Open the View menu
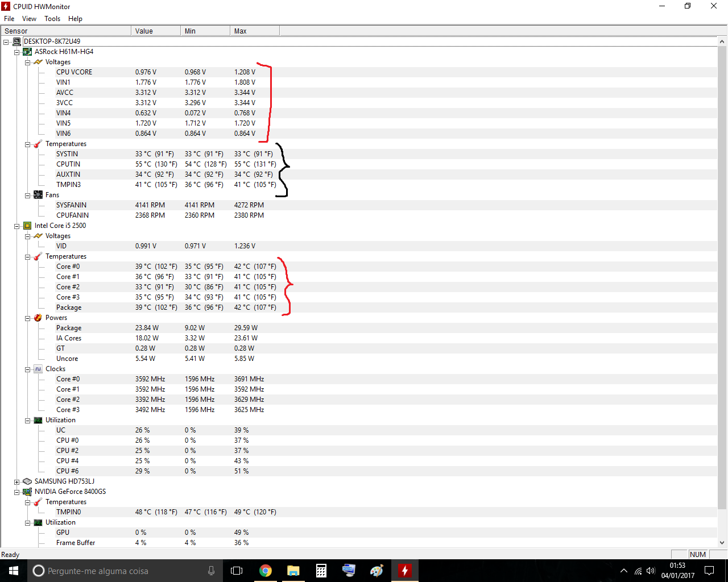This screenshot has width=728, height=582. [29, 19]
